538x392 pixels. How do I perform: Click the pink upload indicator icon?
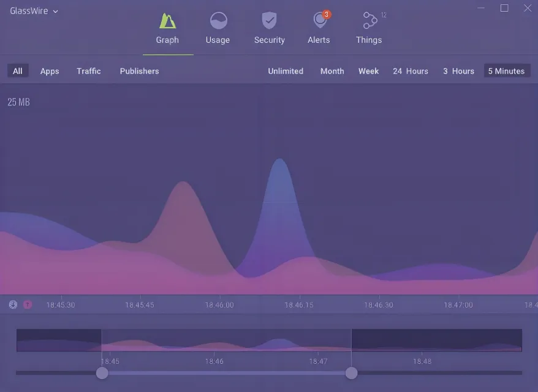click(28, 304)
